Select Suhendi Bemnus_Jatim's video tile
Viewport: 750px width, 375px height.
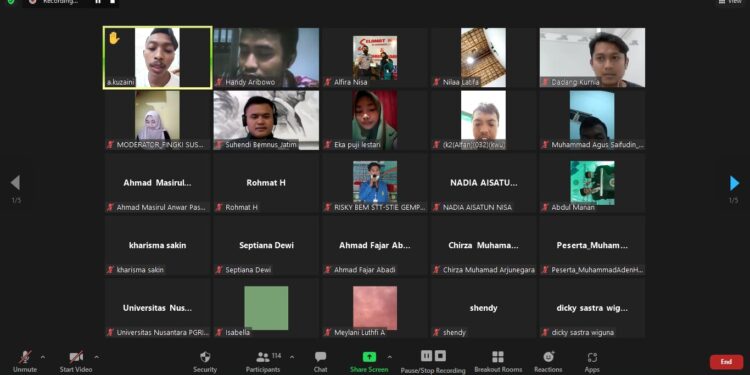[x=266, y=120]
